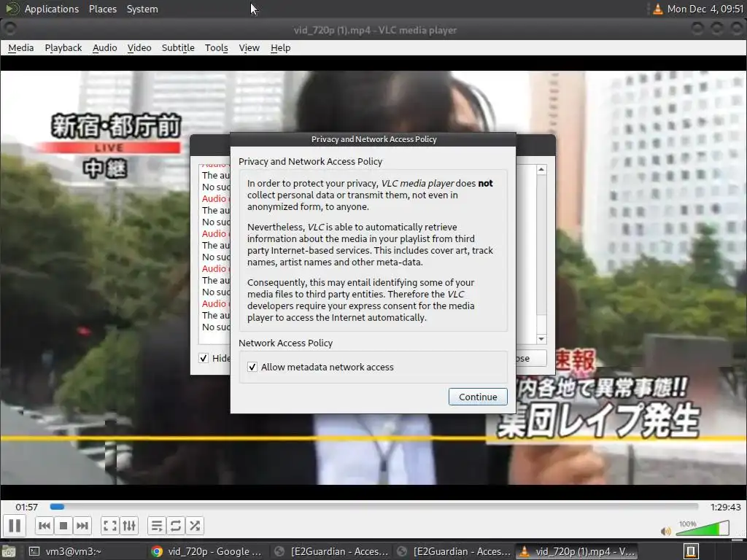Image resolution: width=747 pixels, height=560 pixels.
Task: Toggle random shuffle playback
Action: (x=194, y=526)
